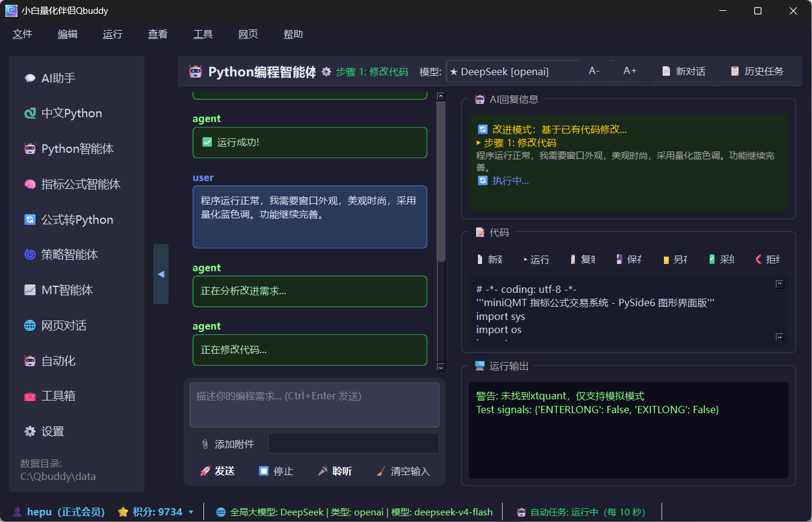This screenshot has width=812, height=522.
Task: Accept changes with the green 采纳 button
Action: pyautogui.click(x=721, y=259)
